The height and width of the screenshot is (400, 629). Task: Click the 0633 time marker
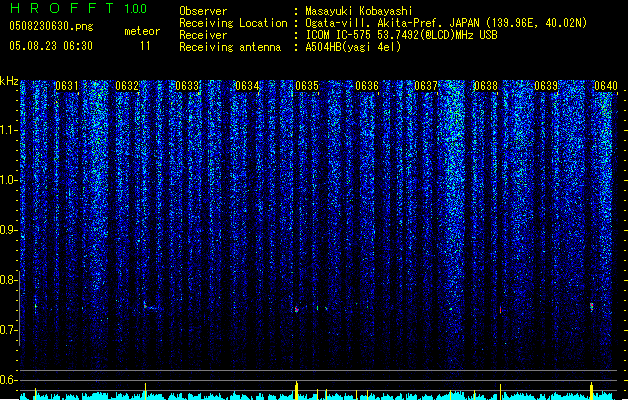point(187,86)
